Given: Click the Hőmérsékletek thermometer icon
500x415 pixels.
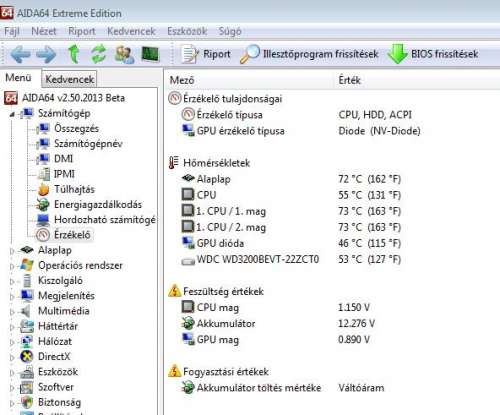Looking at the screenshot, I should [x=174, y=163].
